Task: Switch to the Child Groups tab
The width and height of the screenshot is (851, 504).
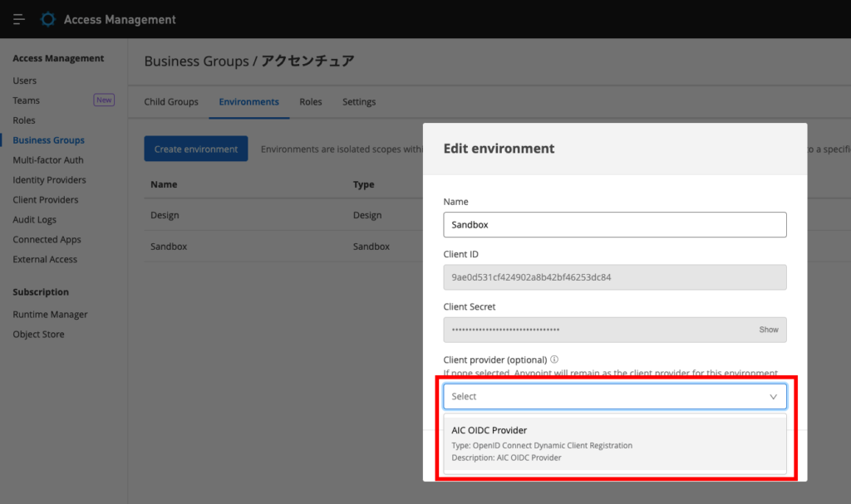Action: pos(171,102)
